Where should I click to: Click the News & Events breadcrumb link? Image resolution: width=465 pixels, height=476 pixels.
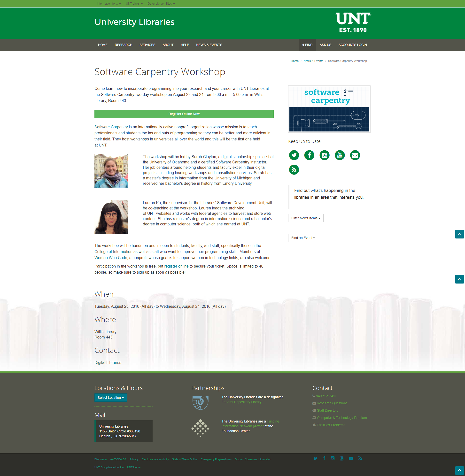pos(313,61)
